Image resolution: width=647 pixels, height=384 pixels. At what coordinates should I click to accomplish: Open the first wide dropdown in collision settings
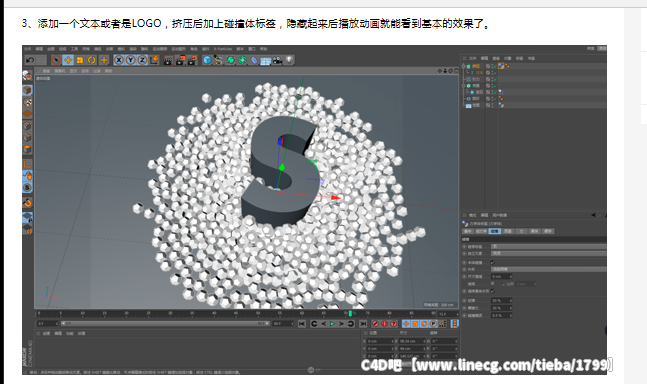click(548, 246)
